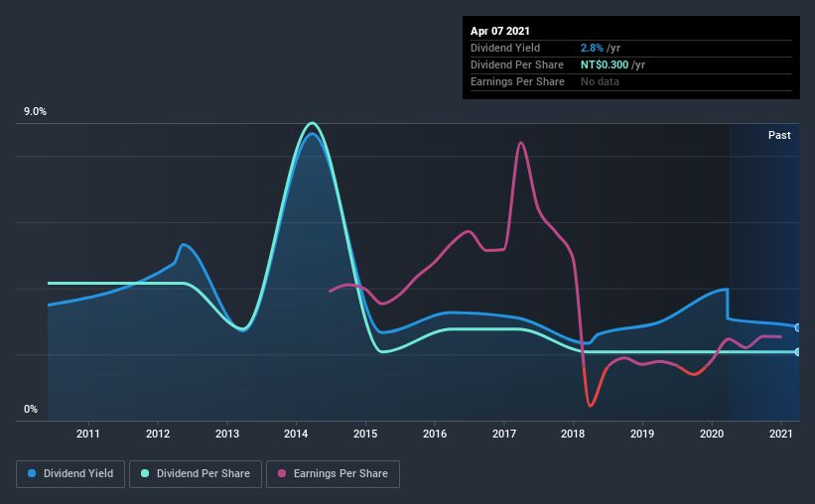Click the "Past" region label
Viewport: 815px width, 504px height.
779,135
